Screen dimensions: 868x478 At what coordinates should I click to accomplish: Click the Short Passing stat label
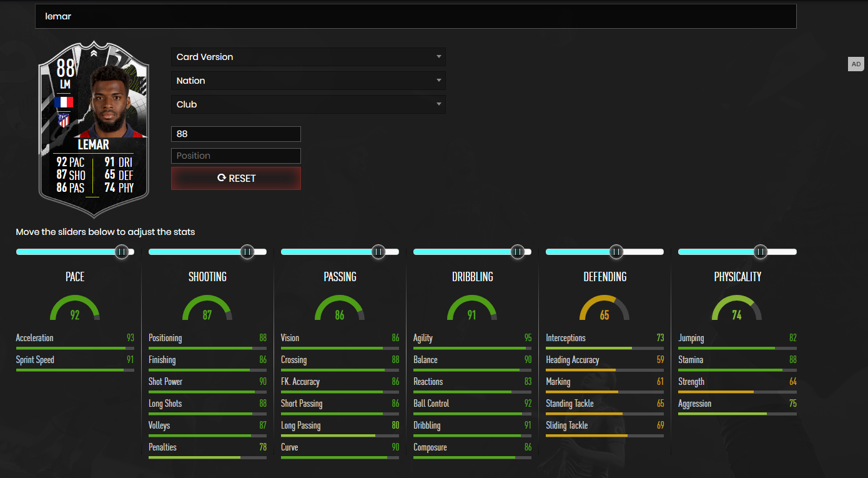(x=302, y=404)
